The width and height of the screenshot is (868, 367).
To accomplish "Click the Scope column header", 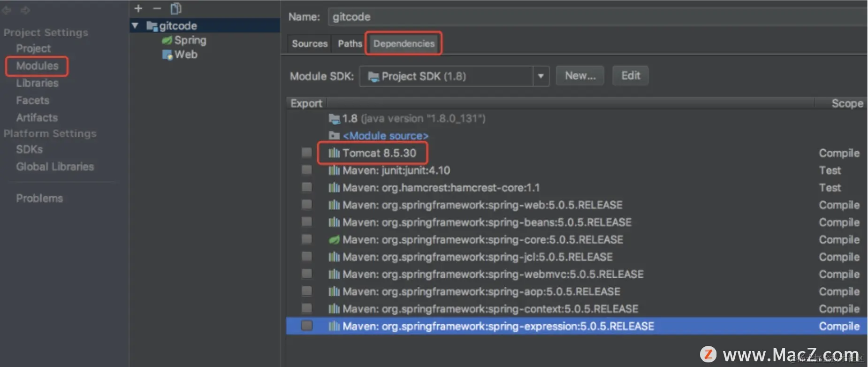I will (847, 103).
